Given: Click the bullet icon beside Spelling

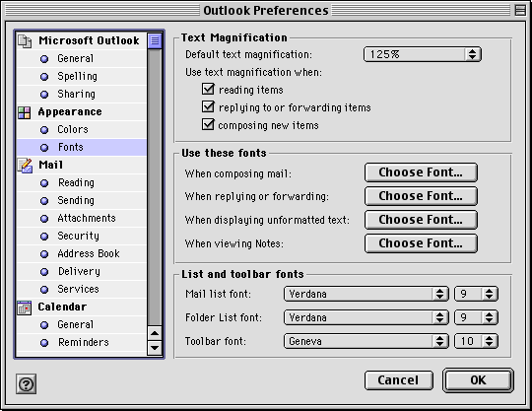Looking at the screenshot, I should [x=44, y=77].
